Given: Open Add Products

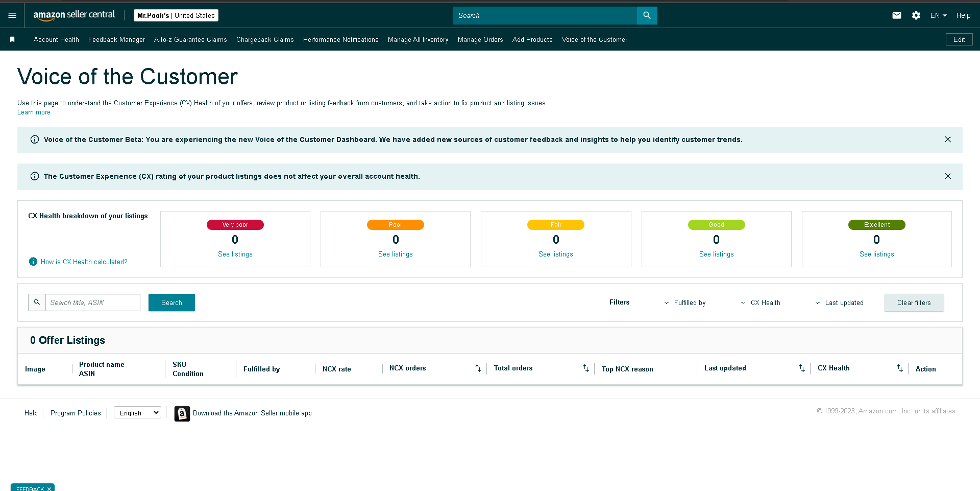Looking at the screenshot, I should coord(532,39).
